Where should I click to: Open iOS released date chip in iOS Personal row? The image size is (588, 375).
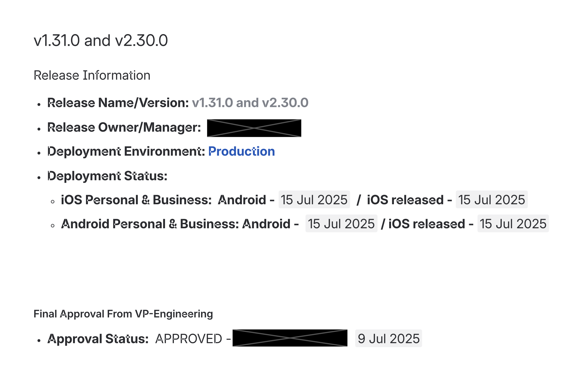(491, 200)
